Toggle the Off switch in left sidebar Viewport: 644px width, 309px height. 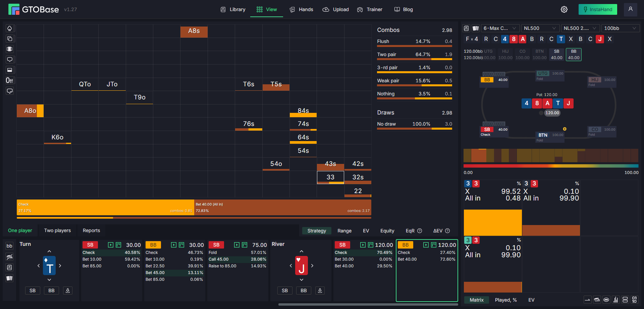point(10,80)
